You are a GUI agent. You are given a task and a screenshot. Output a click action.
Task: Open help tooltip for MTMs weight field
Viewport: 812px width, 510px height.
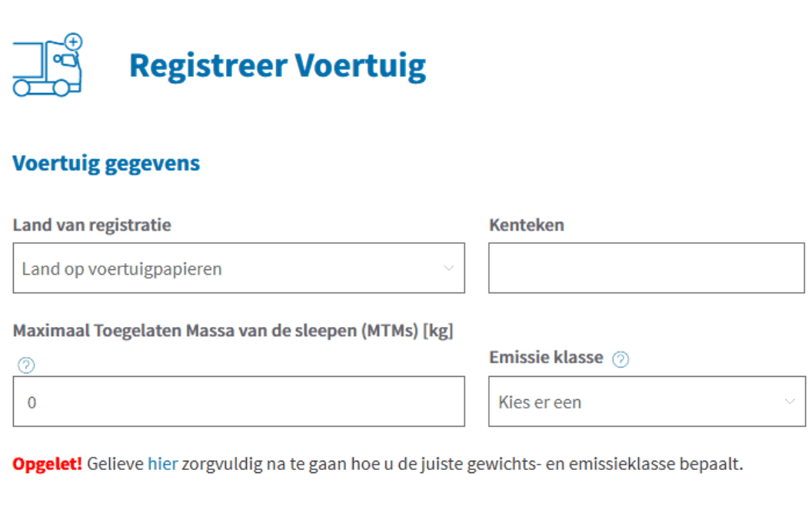26,365
